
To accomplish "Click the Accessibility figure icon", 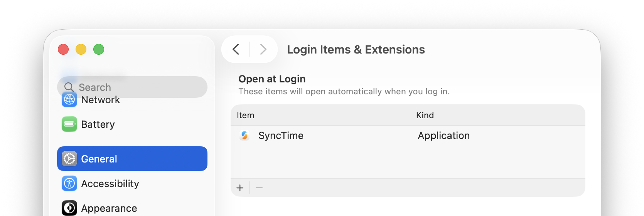I will coord(69,183).
